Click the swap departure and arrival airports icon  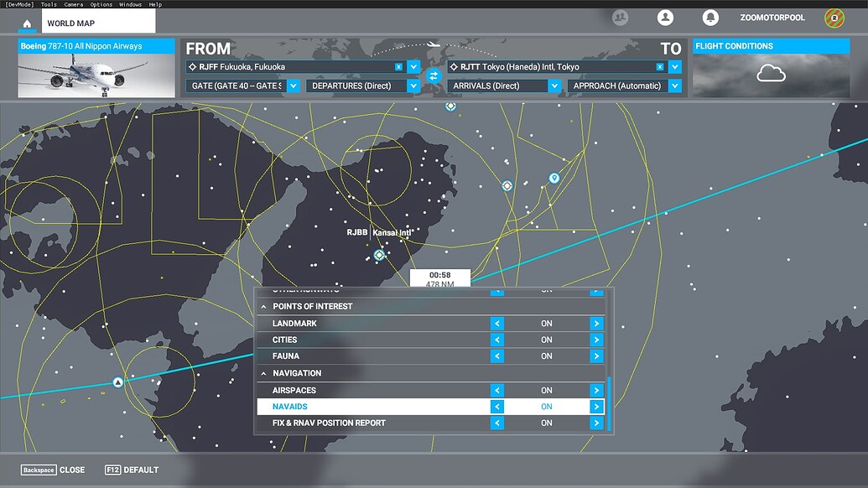tap(434, 75)
